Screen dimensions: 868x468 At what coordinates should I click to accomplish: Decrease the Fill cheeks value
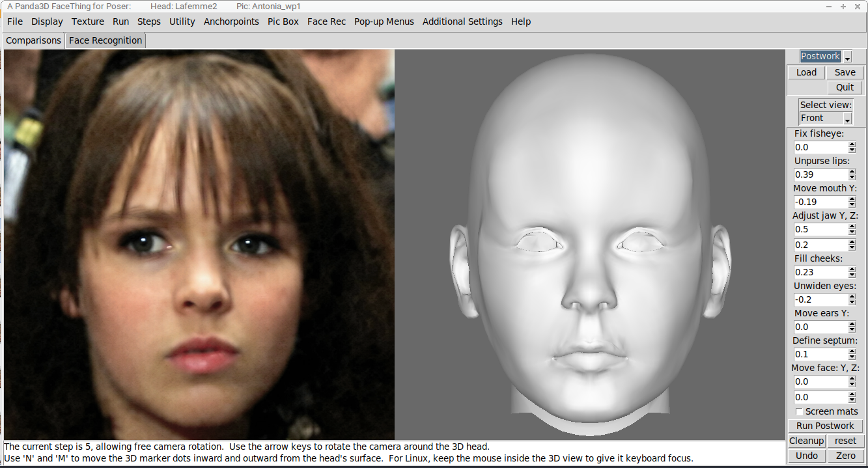[x=852, y=275]
